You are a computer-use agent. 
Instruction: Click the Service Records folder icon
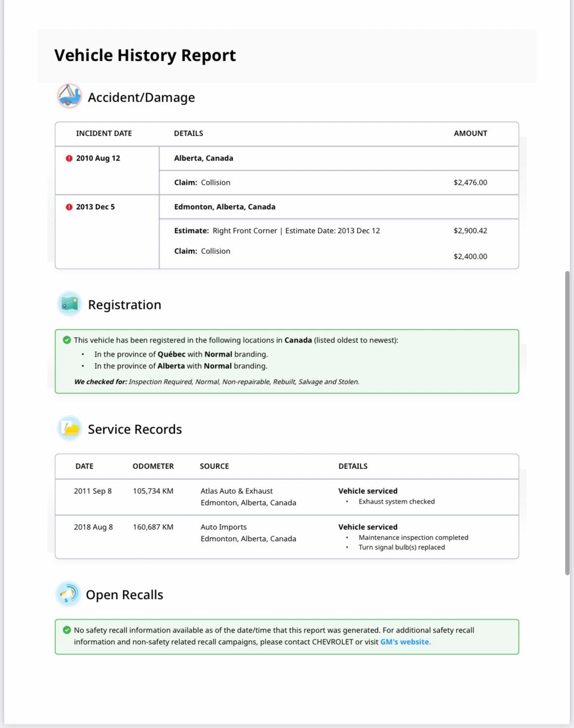(x=70, y=429)
